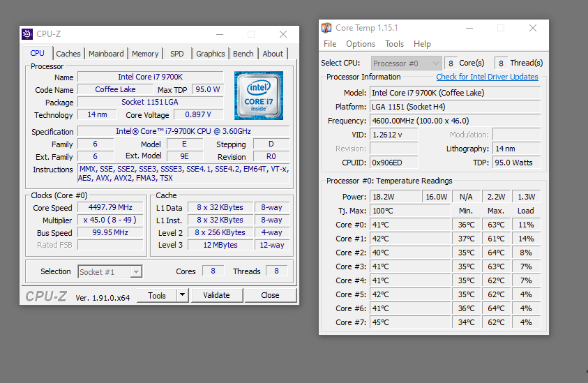Click the Thread(s) count field in Core Temp
The width and height of the screenshot is (588, 383).
tap(501, 63)
